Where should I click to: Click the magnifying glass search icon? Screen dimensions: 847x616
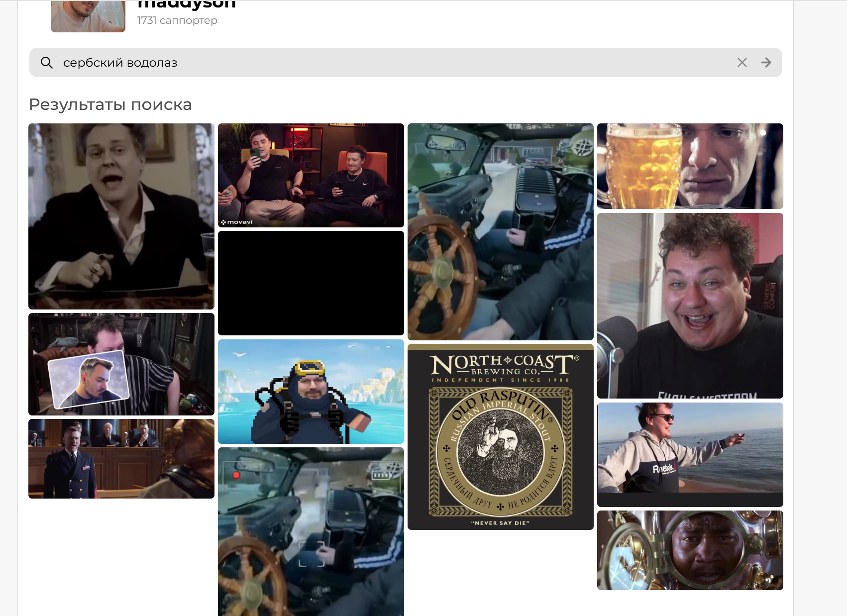click(x=47, y=63)
